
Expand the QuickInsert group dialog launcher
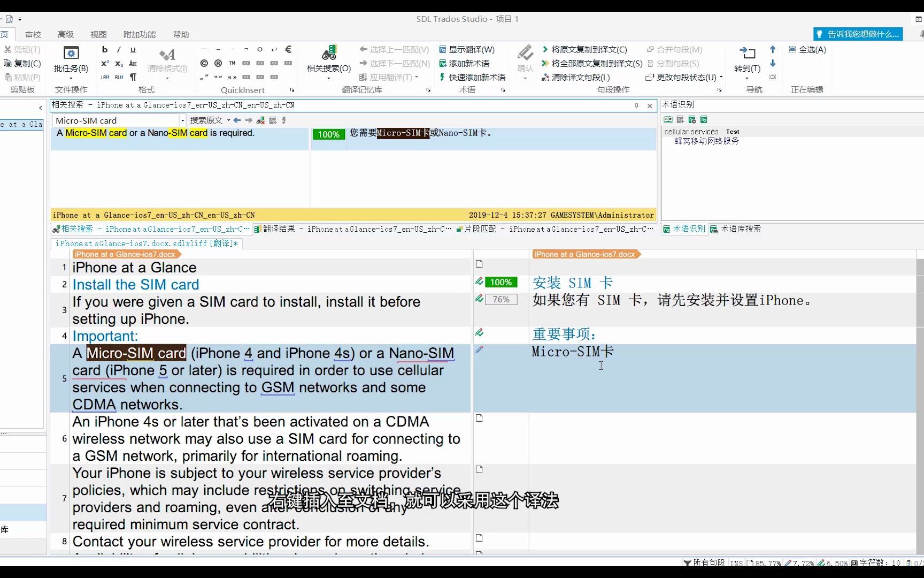[x=292, y=90]
